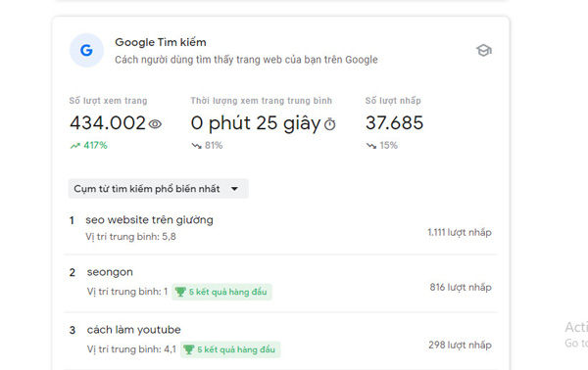Screen dimensions: 588x370
Task: Open the graduation cap learn-more icon
Action: (484, 50)
